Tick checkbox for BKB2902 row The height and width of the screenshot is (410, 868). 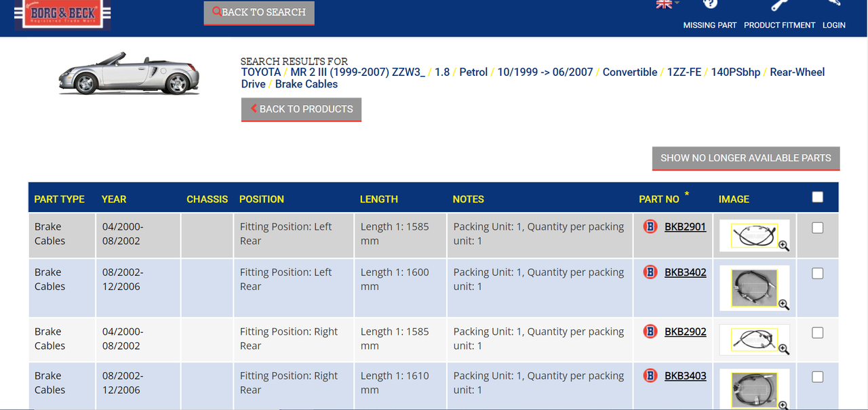(817, 333)
